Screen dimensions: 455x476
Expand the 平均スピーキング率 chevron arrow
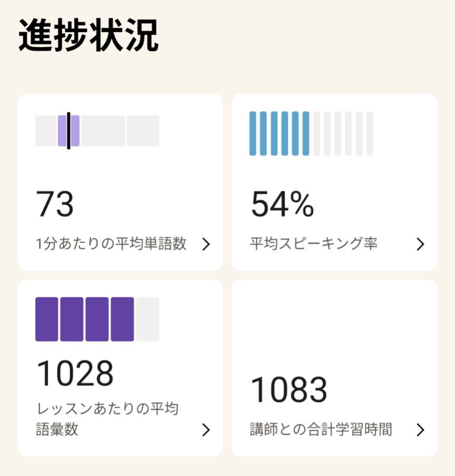pyautogui.click(x=420, y=244)
